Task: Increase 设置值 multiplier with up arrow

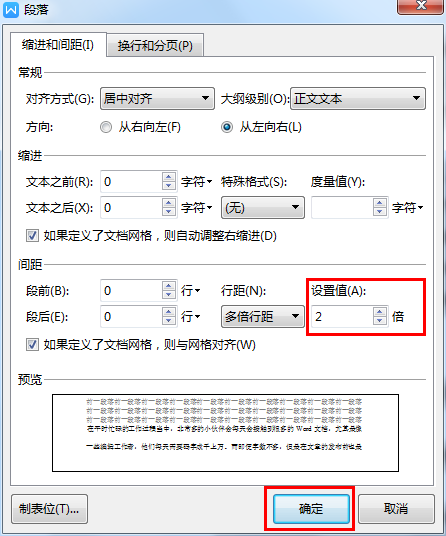Action: click(x=380, y=312)
